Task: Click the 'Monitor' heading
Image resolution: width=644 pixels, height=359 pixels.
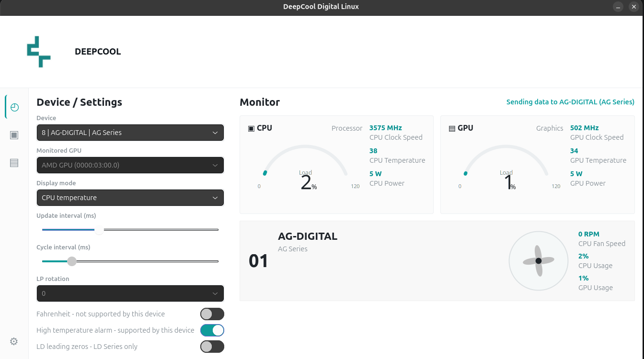Action: [x=260, y=102]
